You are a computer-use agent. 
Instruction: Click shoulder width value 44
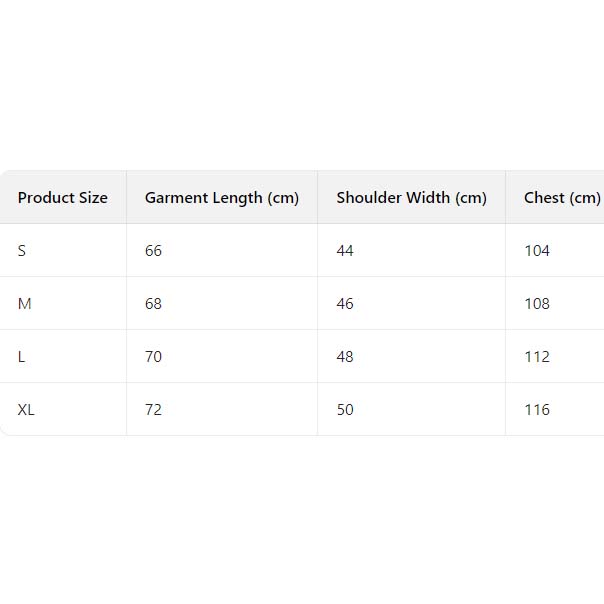(x=345, y=251)
